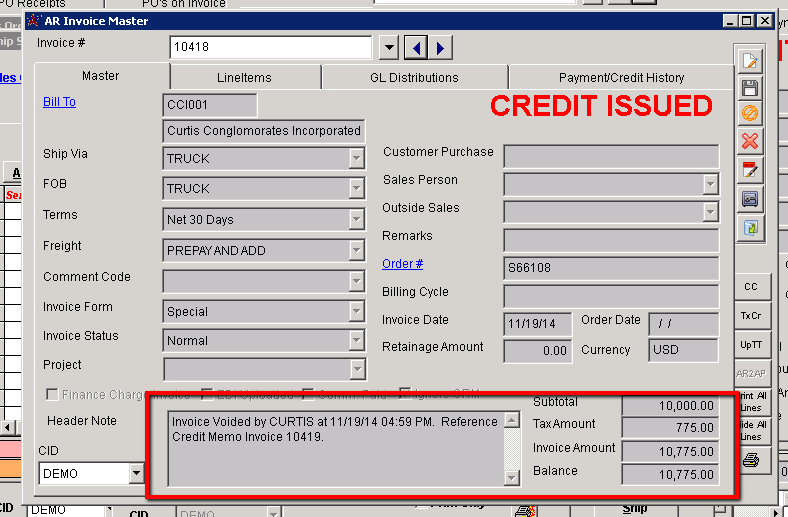This screenshot has width=788, height=517.
Task: Go to previous invoice with left arrow
Action: tap(417, 47)
